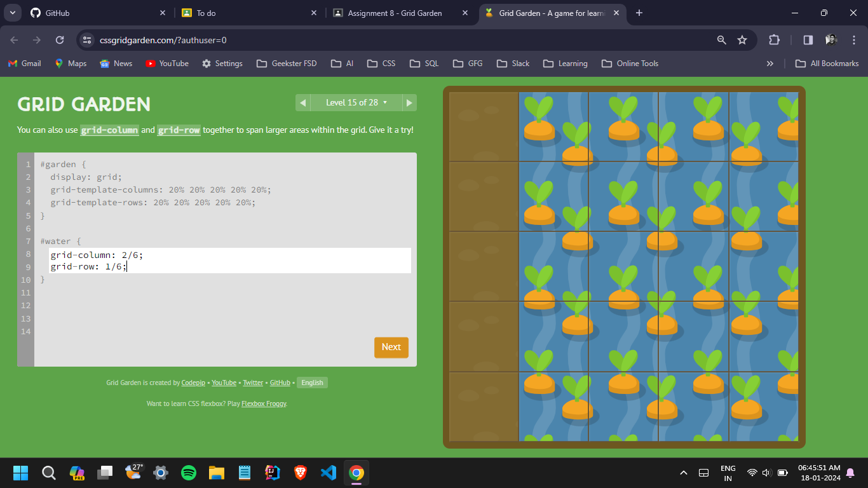Click the bookmark star icon
The image size is (868, 488).
pyautogui.click(x=742, y=40)
